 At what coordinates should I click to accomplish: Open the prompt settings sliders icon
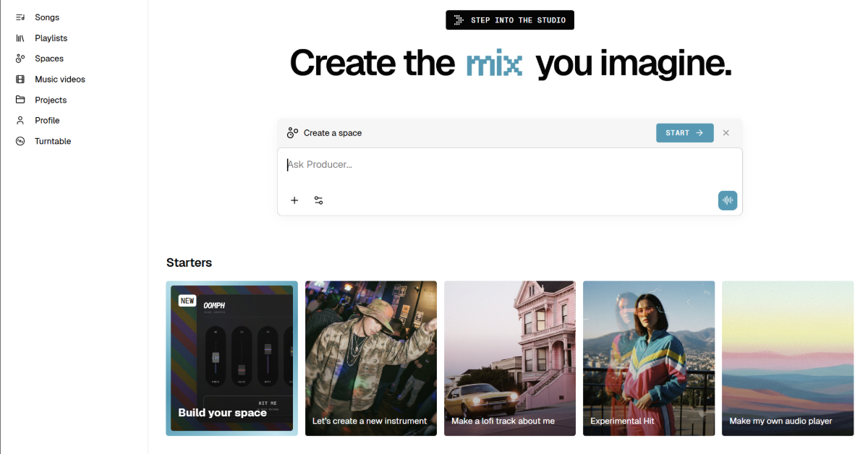pyautogui.click(x=318, y=200)
